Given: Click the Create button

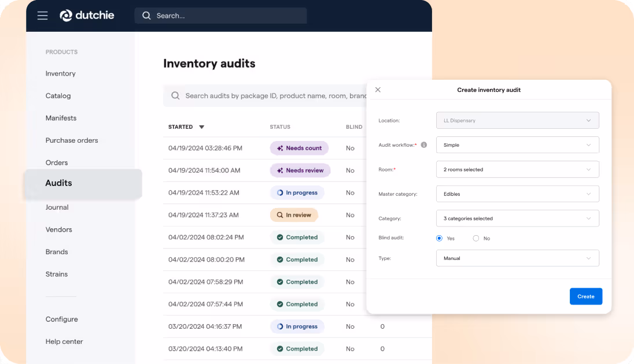Looking at the screenshot, I should point(586,296).
